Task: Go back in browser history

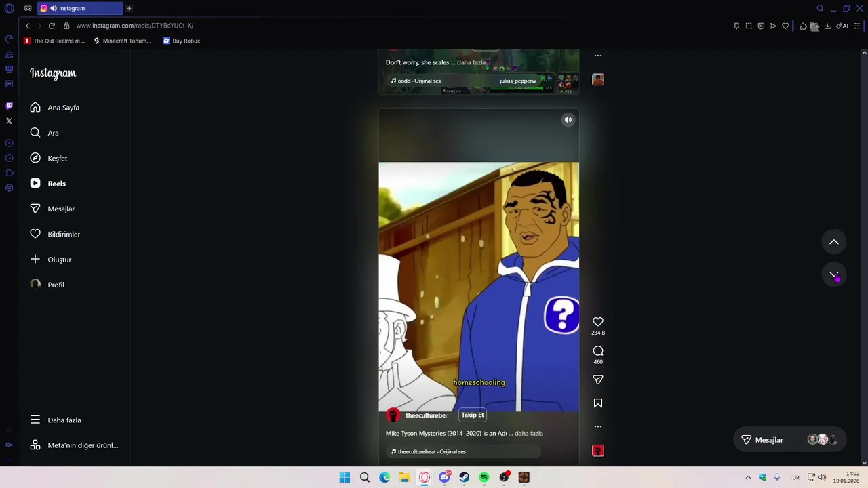Action: pyautogui.click(x=27, y=26)
